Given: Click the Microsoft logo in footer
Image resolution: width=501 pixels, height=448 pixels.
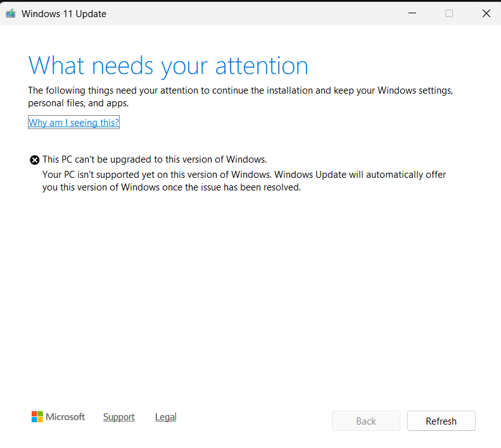Looking at the screenshot, I should pyautogui.click(x=58, y=417).
